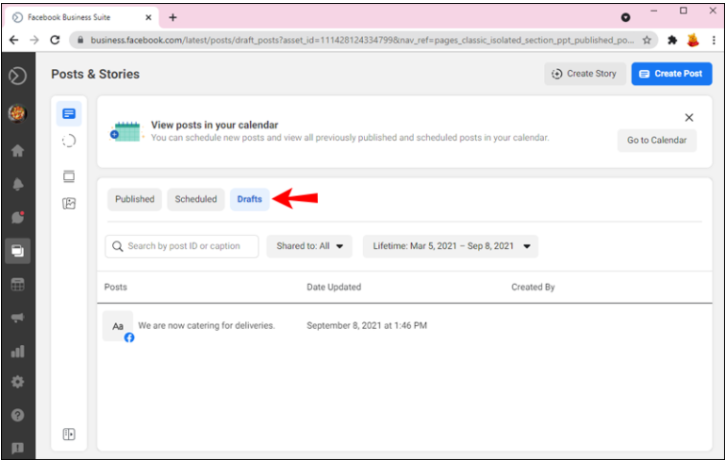
Task: Close the Facebook Business Suite browser tab
Action: pos(148,18)
